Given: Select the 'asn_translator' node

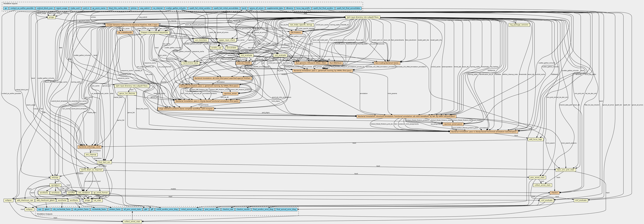Looking at the screenshot, I should pos(201,40).
